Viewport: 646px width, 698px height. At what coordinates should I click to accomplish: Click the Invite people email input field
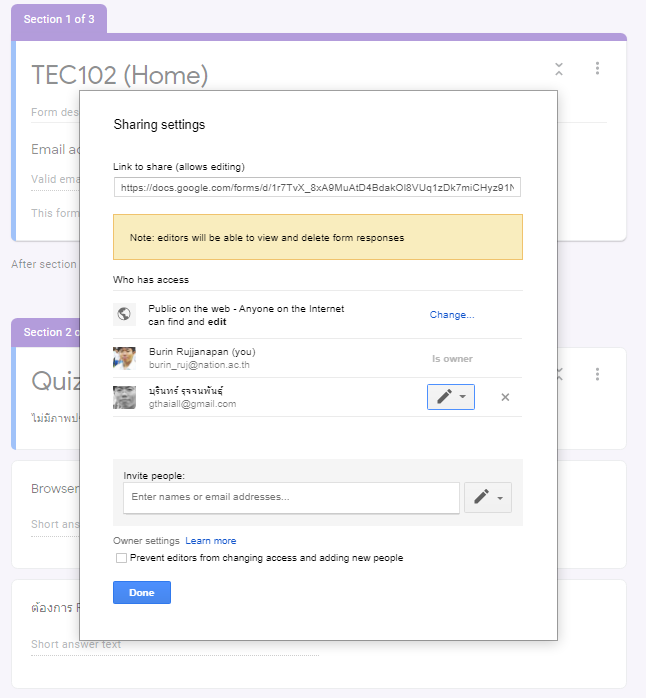click(x=291, y=497)
